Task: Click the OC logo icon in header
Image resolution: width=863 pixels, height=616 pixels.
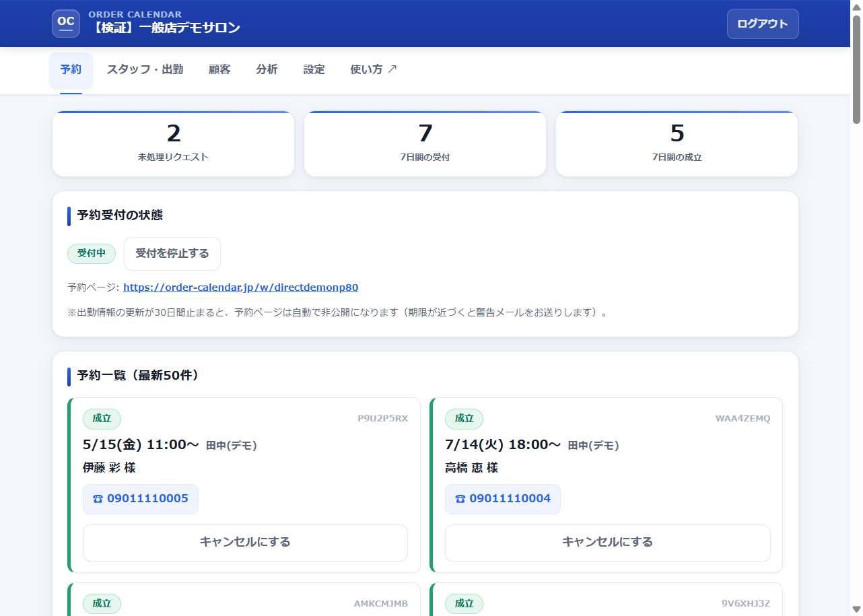Action: coord(66,24)
